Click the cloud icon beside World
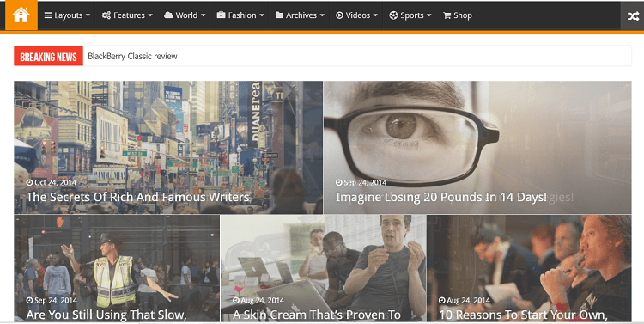This screenshot has height=324, width=644. coord(168,15)
